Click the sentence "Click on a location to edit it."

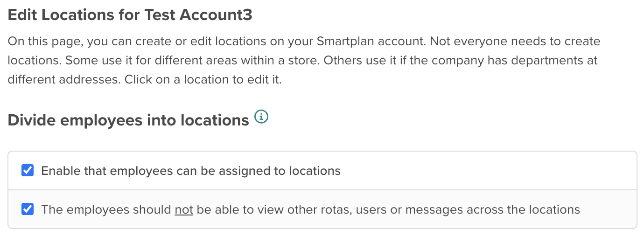pos(203,80)
